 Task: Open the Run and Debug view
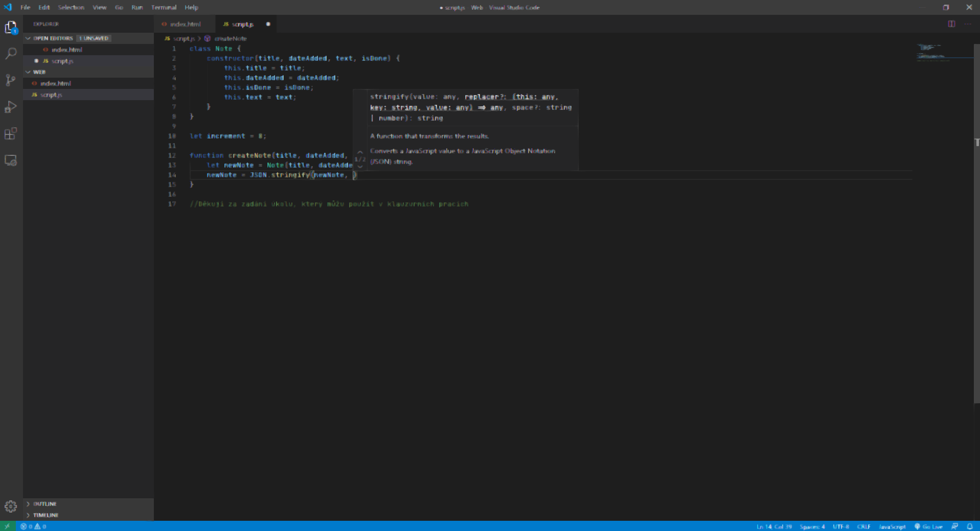tap(11, 107)
